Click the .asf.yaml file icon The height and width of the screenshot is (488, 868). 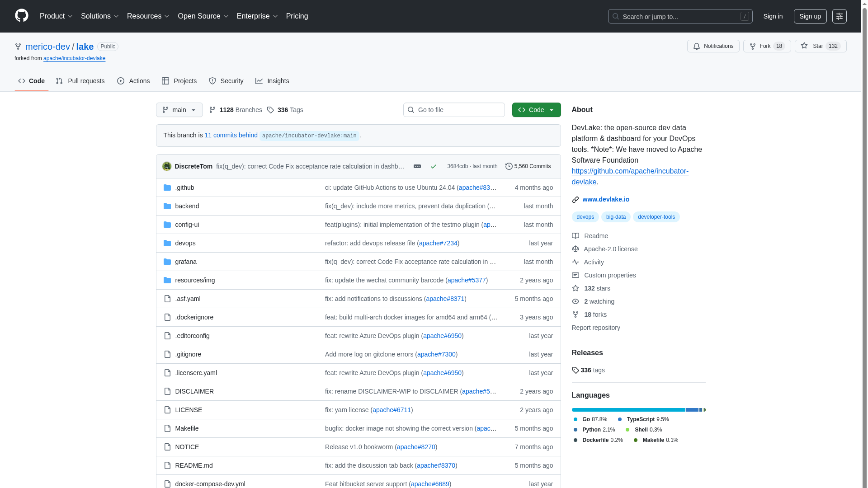167,299
